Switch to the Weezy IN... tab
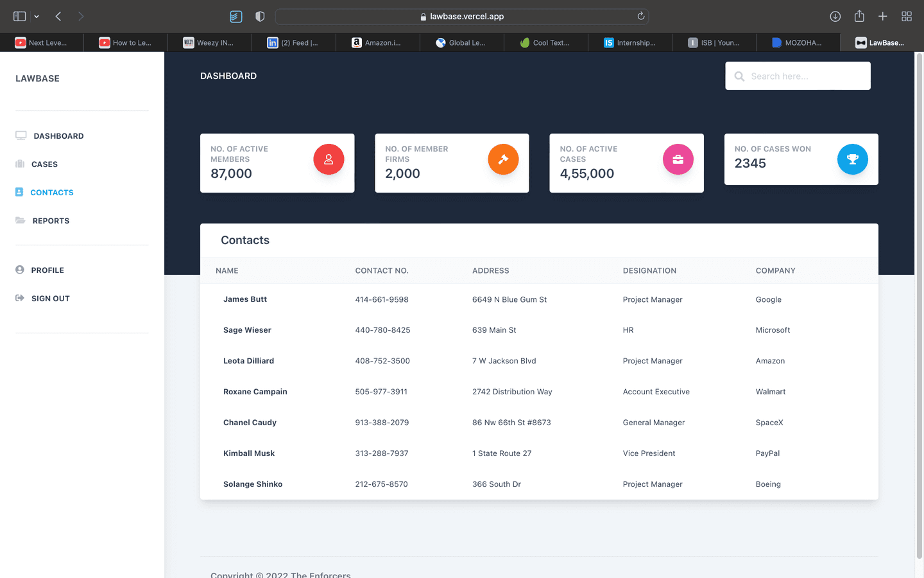Screen dimensions: 924x578 (210, 42)
